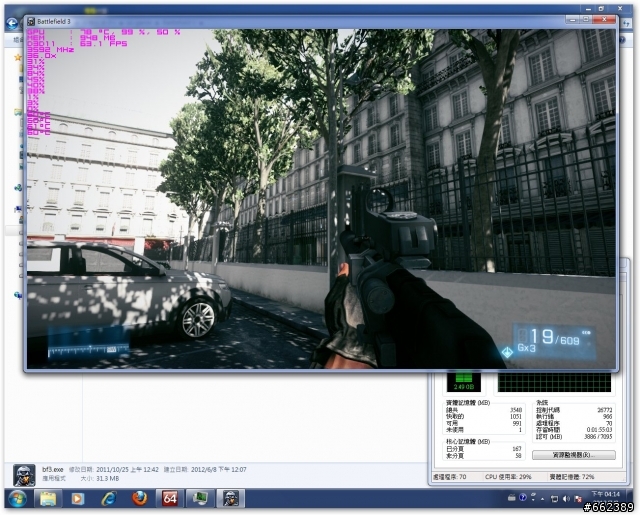Select the Battlefield 3 soldier taskbar icon
The image size is (640, 515).
coord(231,499)
